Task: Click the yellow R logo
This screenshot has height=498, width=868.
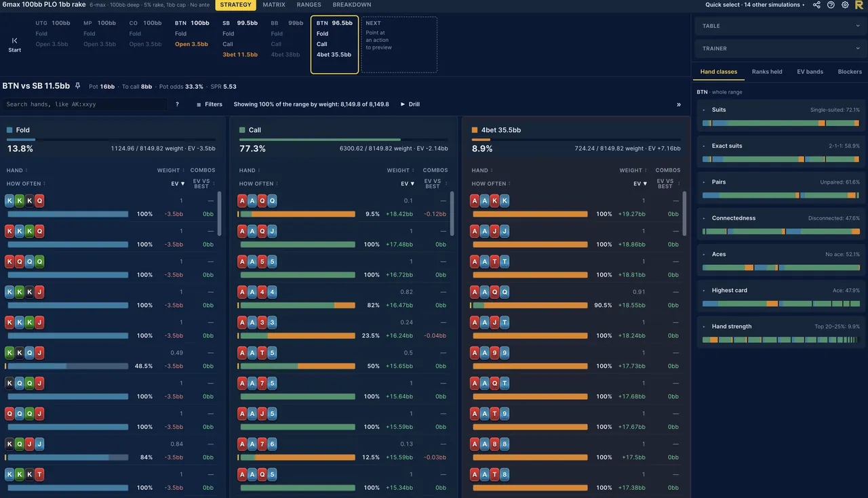Action: (859, 5)
